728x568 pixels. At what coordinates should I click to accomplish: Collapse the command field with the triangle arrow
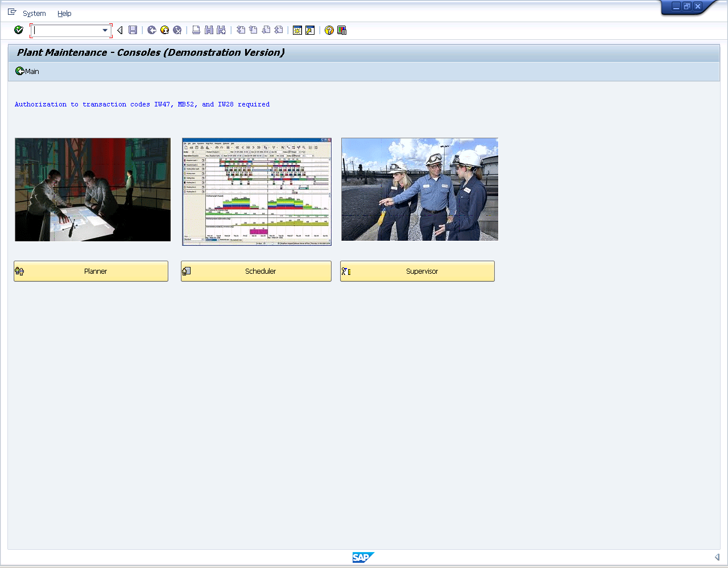click(120, 30)
